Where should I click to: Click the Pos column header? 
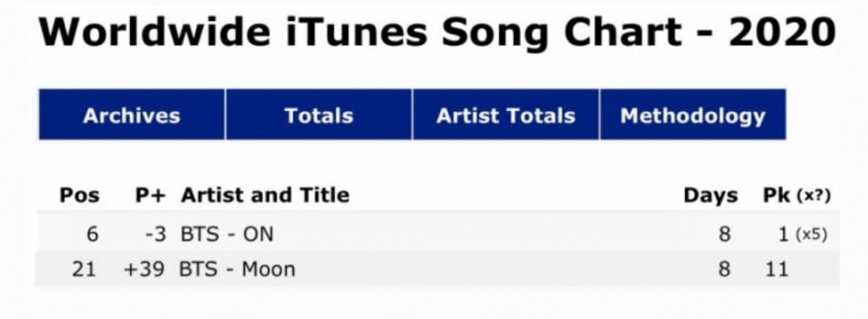click(x=80, y=195)
